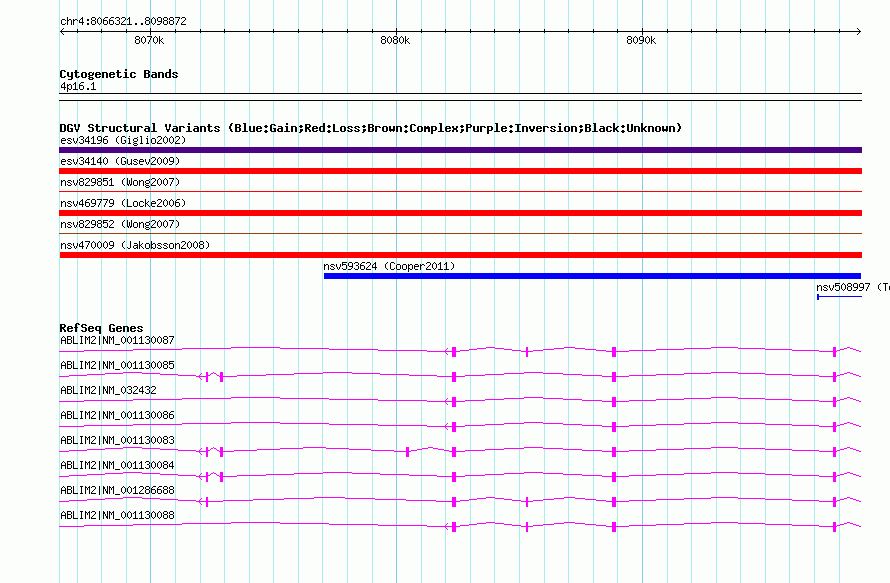
Task: Click the nsv470009 (Jakobsson2008) label
Action: [135, 245]
